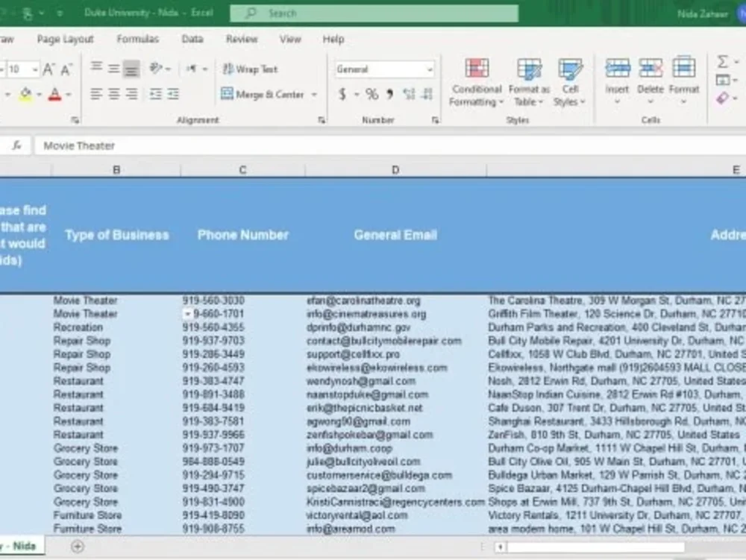
Task: Open the Formulas tab
Action: tap(138, 39)
